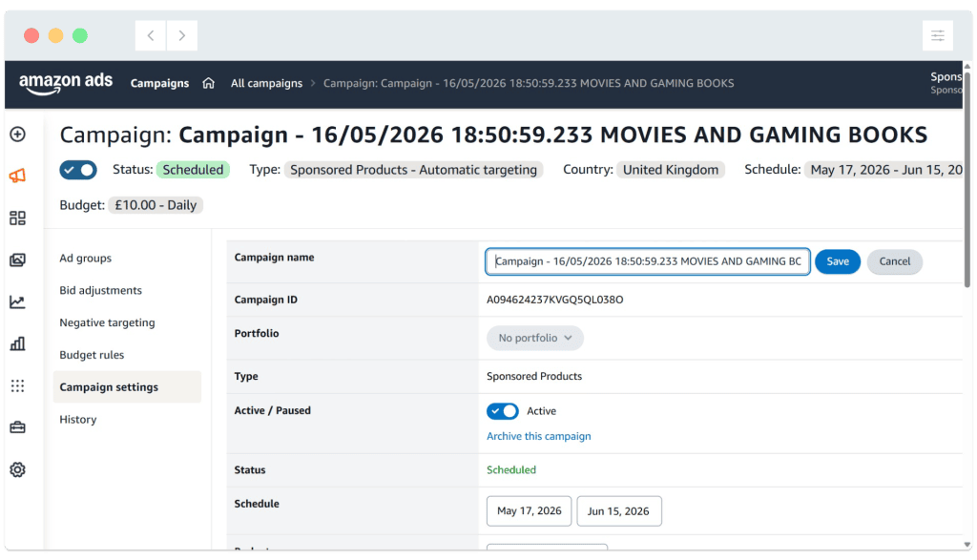Click the campaign ID value A094624237KVGQ5QL038O
977x560 pixels.
[554, 300]
